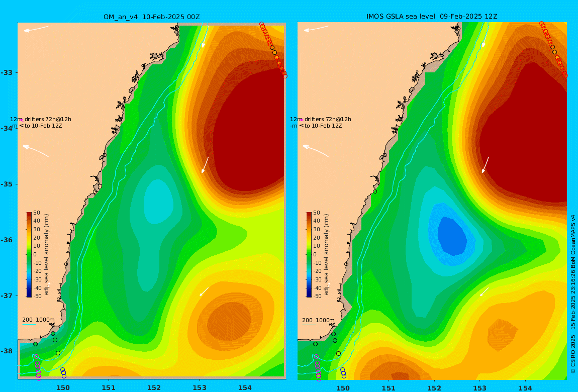Click the red drifter track in left map
The height and width of the screenshot is (392, 578).
(273, 50)
